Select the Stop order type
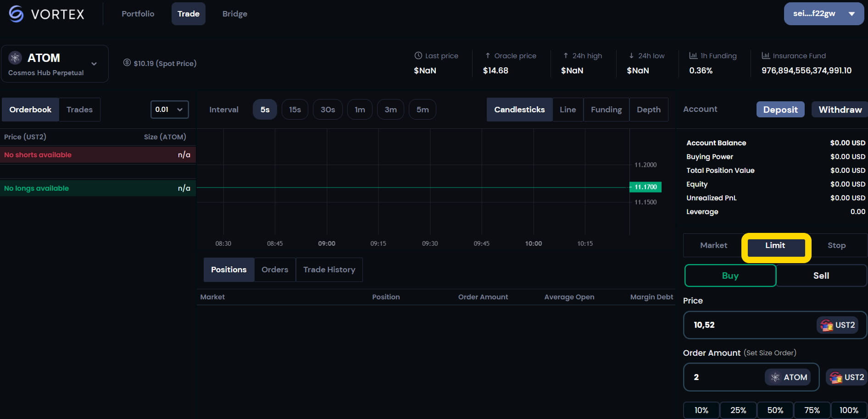The height and width of the screenshot is (419, 868). 836,245
